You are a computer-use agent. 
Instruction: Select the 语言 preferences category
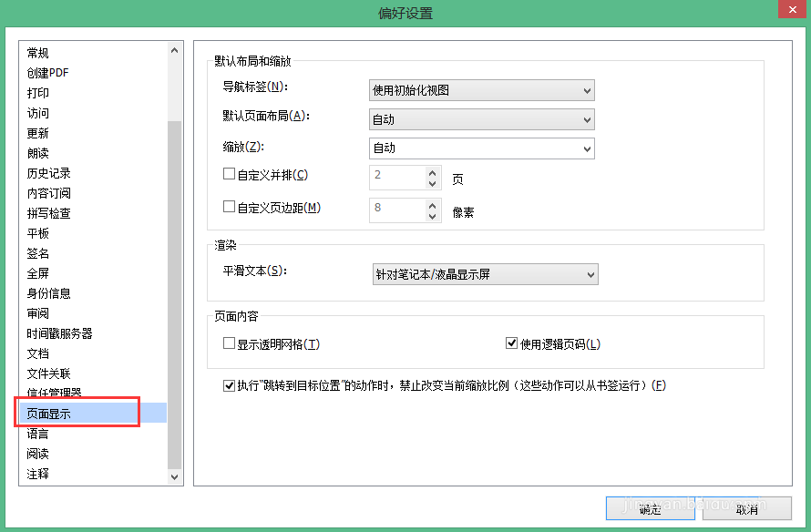[38, 433]
